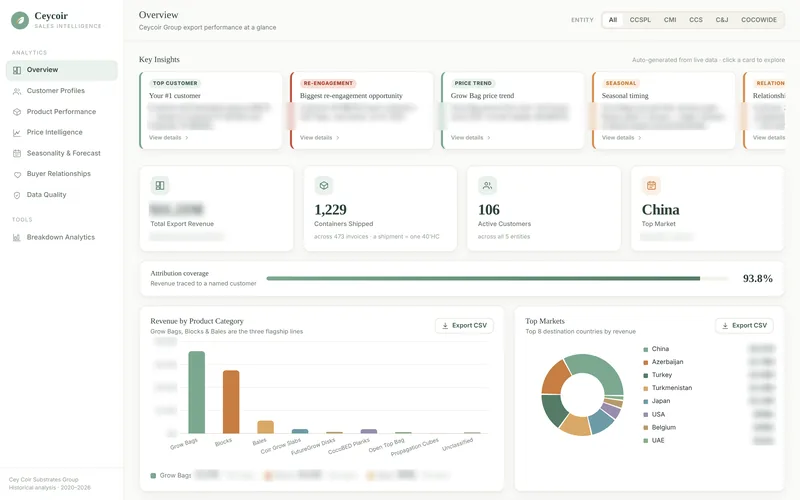Click the Total Export Revenue card icon

(x=160, y=186)
